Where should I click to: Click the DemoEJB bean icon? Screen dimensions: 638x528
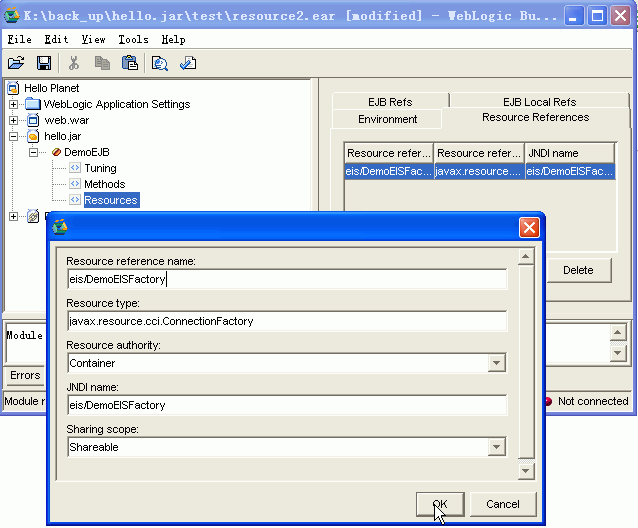coord(57,152)
